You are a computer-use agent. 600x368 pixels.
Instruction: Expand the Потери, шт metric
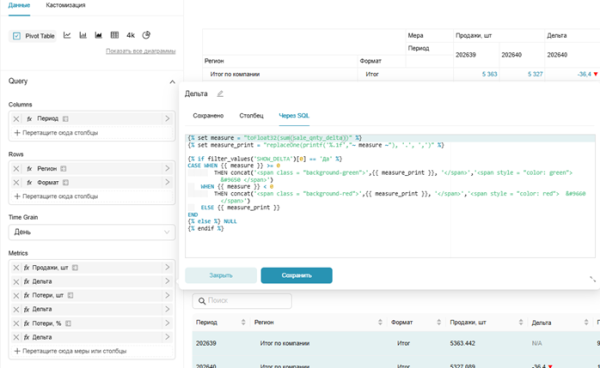(167, 295)
